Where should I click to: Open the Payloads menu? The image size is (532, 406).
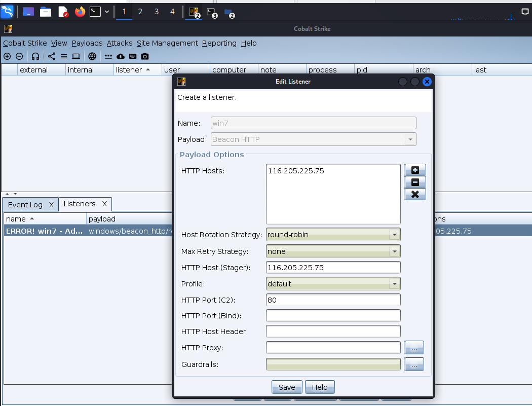click(87, 43)
